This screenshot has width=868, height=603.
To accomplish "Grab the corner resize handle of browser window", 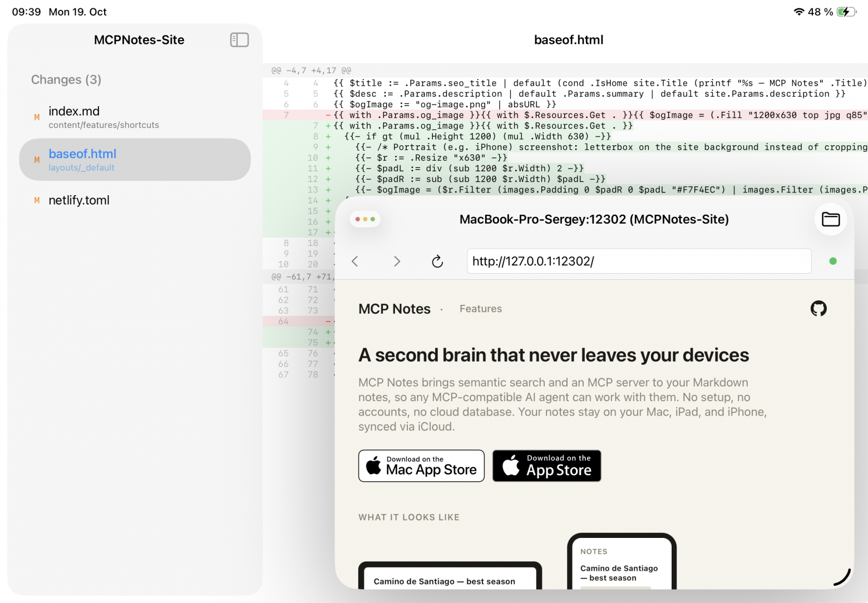I will (842, 577).
